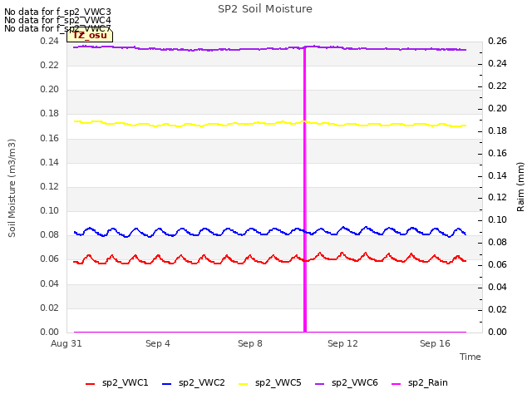Select the sp2_VWC1 legend label
532x399 pixels.
[x=126, y=382]
